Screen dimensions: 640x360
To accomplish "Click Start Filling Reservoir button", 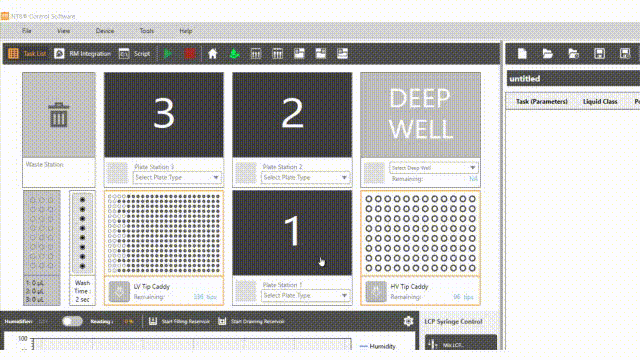I will tap(179, 321).
